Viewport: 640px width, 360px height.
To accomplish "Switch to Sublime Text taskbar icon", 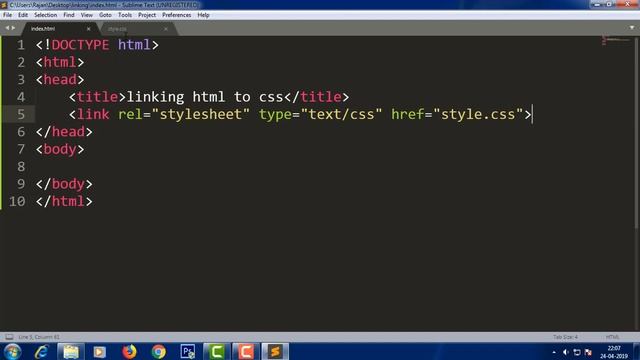I will pyautogui.click(x=275, y=351).
